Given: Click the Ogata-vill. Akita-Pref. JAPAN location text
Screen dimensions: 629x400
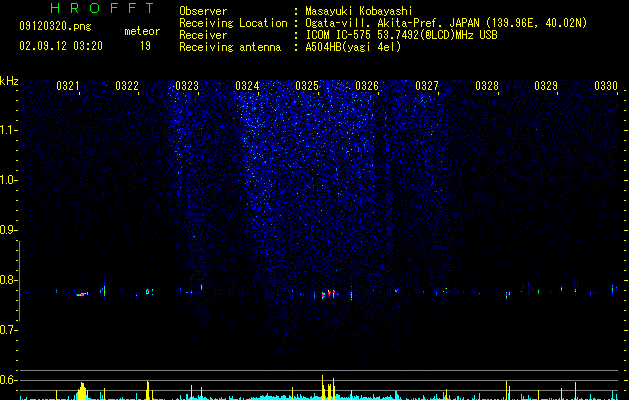Looking at the screenshot, I should [x=446, y=23].
